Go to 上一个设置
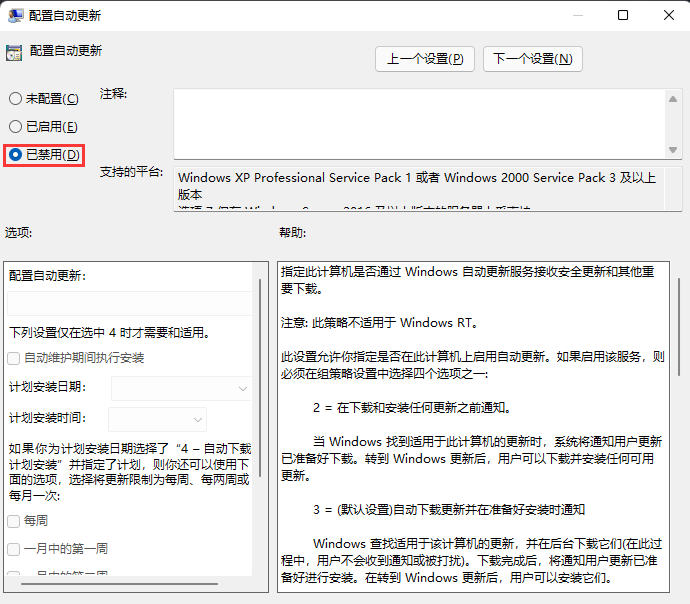690x604 pixels. coord(425,59)
